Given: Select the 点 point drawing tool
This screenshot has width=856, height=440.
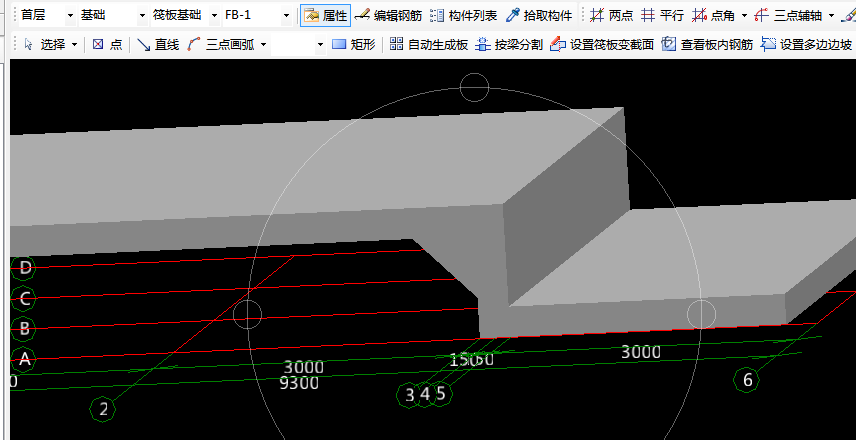Looking at the screenshot, I should (107, 45).
